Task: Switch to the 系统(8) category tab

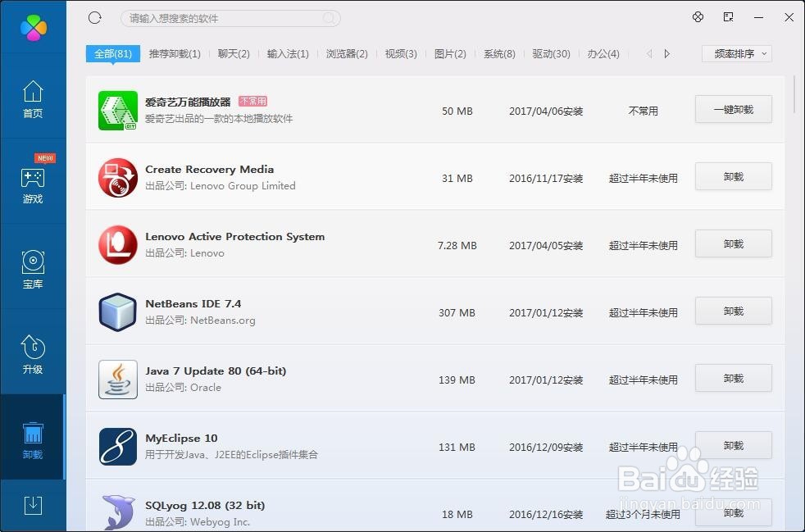Action: pos(498,53)
